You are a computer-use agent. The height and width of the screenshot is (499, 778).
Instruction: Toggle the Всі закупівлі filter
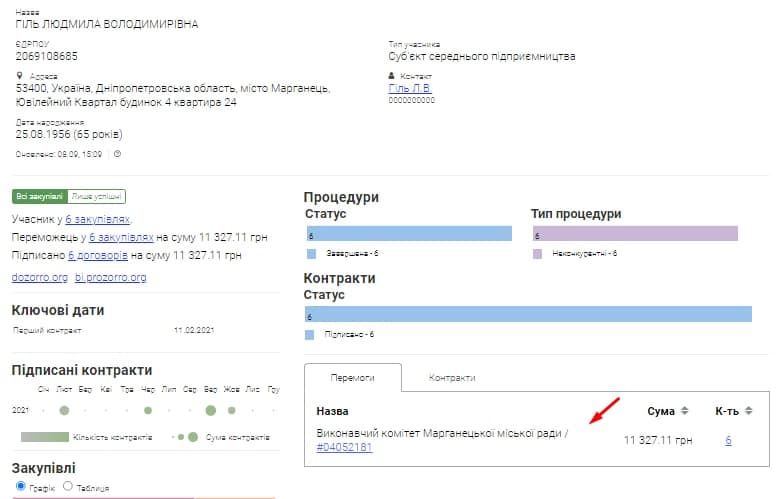(x=39, y=197)
